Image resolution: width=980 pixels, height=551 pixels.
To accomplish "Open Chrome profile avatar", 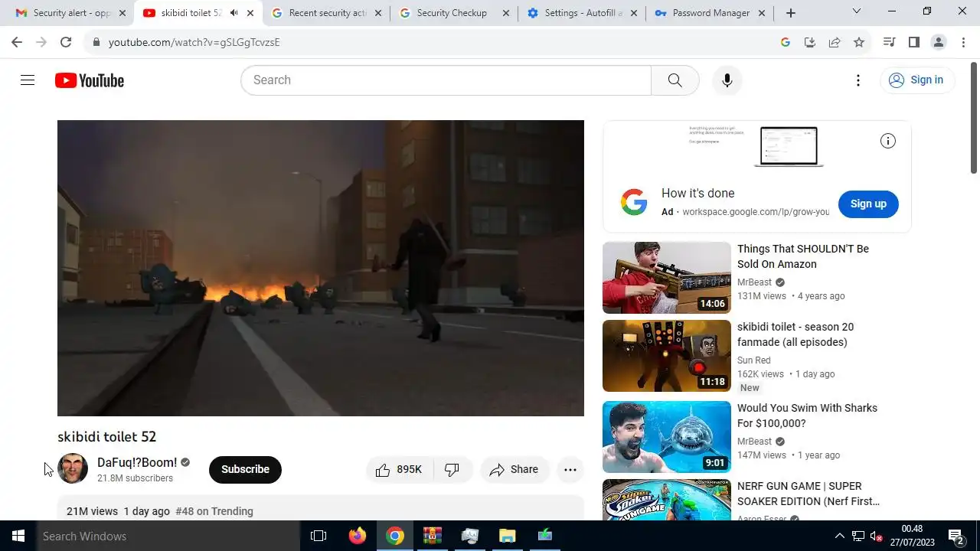I will 939,42.
